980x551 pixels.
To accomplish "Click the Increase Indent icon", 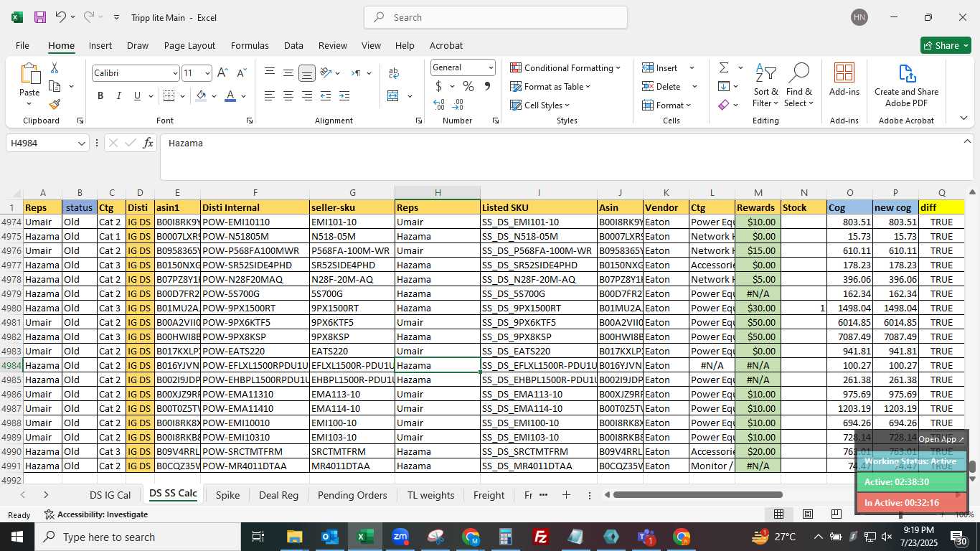I will click(344, 96).
